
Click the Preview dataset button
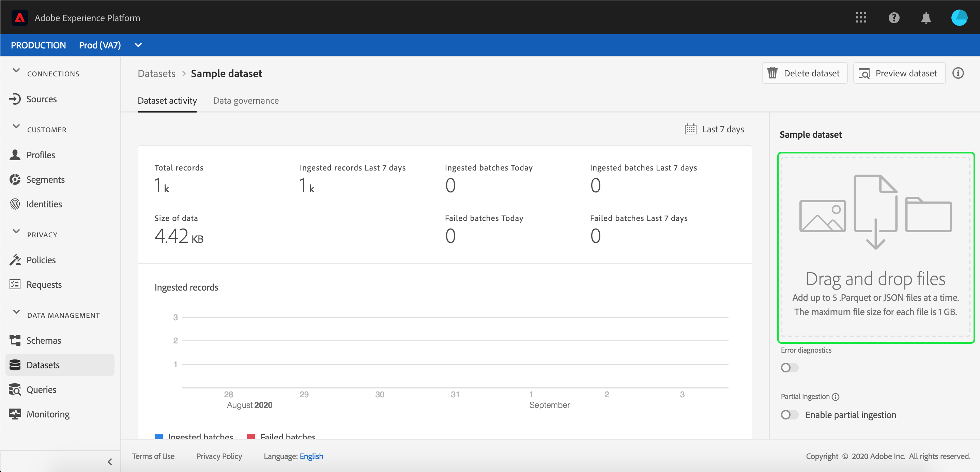pyautogui.click(x=899, y=73)
